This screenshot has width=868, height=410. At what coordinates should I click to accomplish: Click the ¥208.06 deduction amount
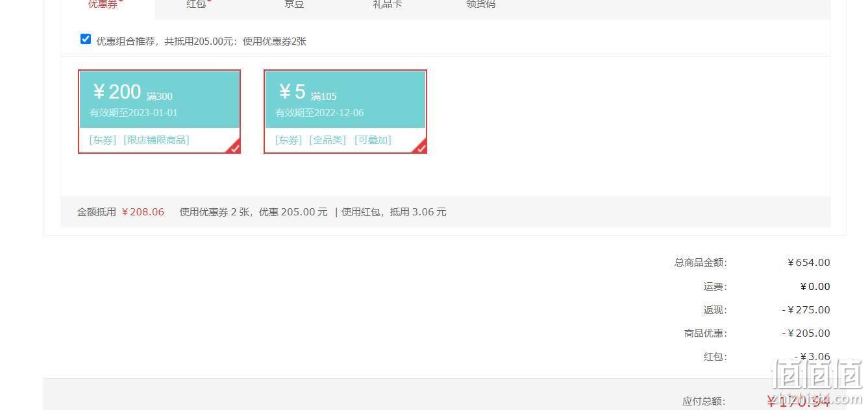point(143,212)
